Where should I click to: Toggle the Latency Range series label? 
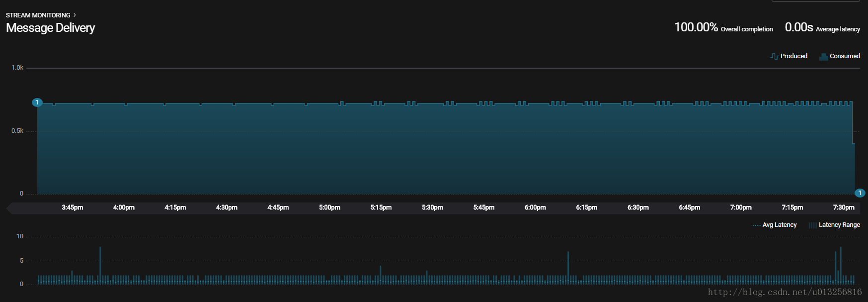click(839, 225)
